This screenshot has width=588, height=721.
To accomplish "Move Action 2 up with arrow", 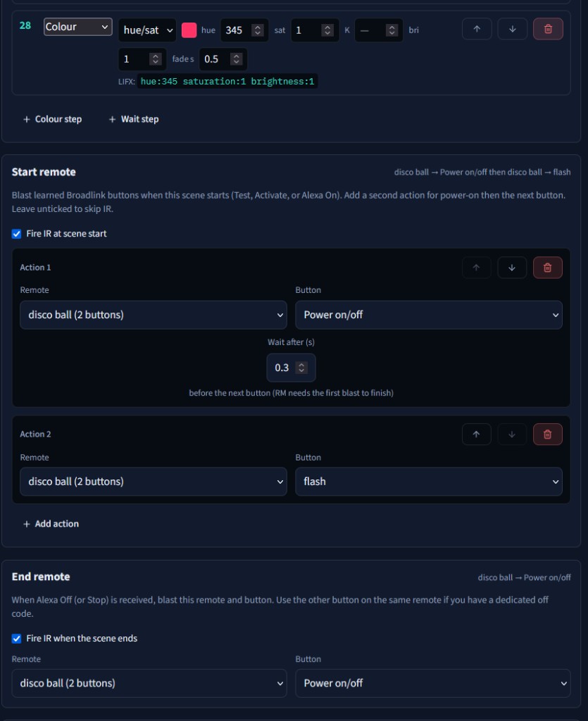I will 476,434.
